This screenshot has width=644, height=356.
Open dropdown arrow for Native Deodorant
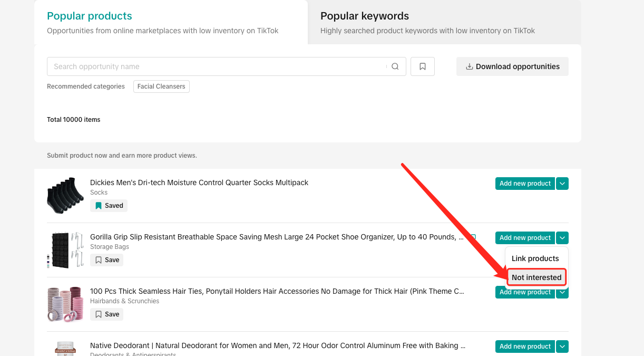coord(562,347)
